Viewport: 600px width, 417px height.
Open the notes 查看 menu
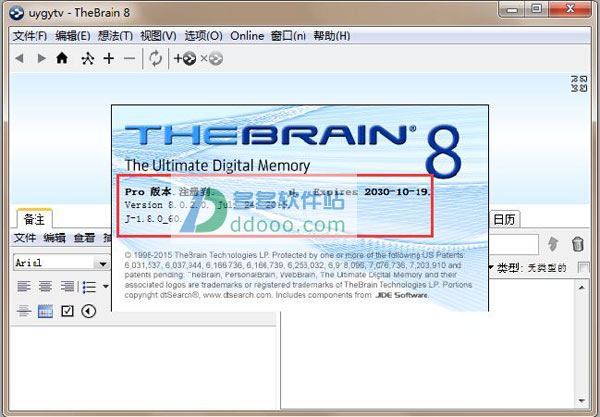point(84,238)
